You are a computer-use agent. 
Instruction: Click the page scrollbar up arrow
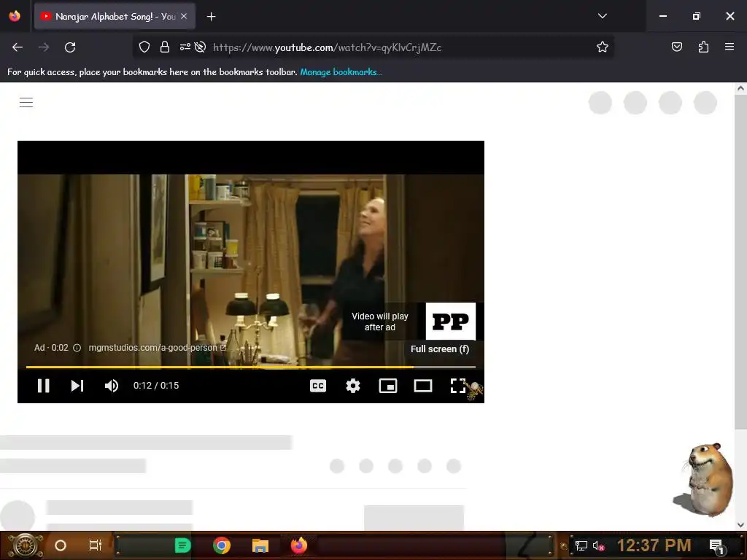pos(740,88)
